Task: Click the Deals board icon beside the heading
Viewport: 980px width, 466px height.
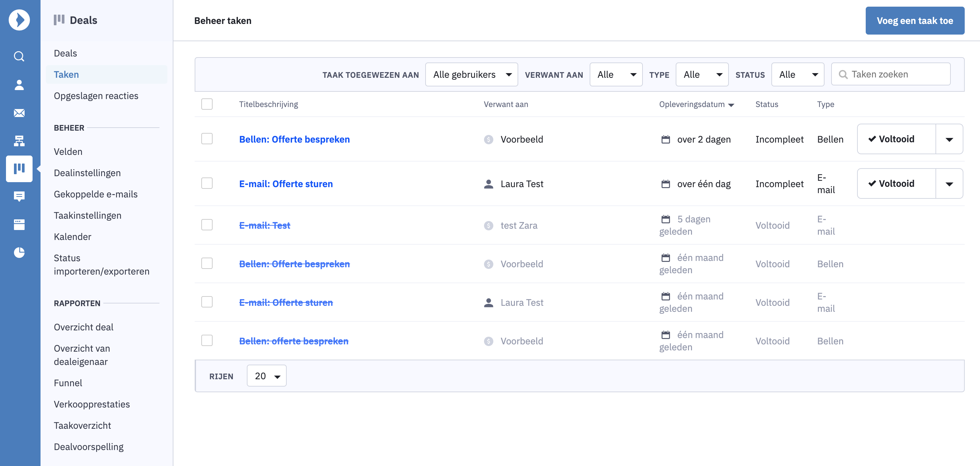Action: tap(59, 20)
